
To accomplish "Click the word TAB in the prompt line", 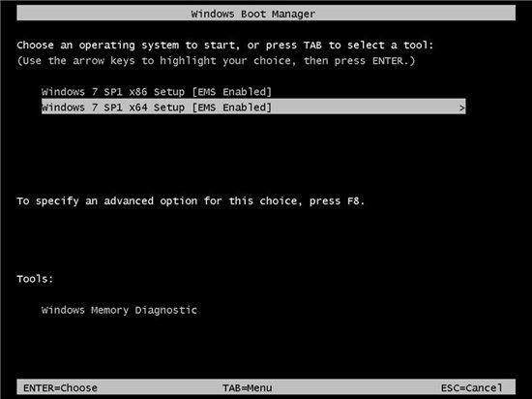I will [312, 46].
